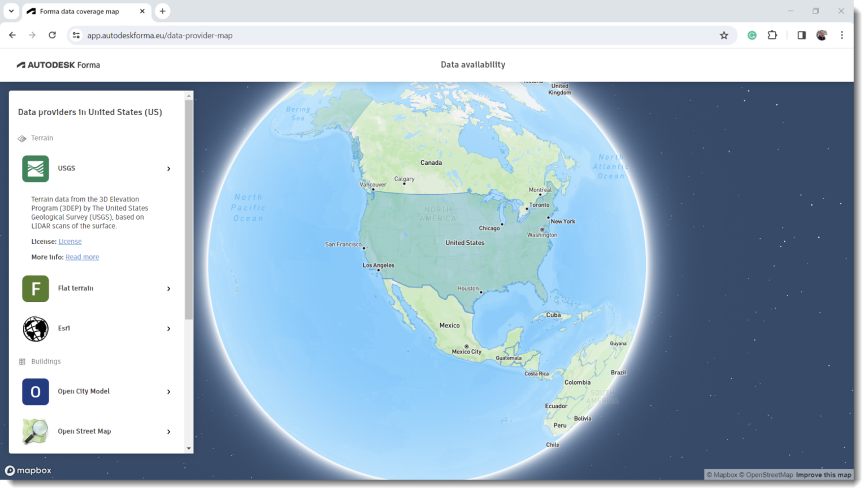Click the Mapbox logo
Screen dimensions: 868x494
tap(28, 470)
